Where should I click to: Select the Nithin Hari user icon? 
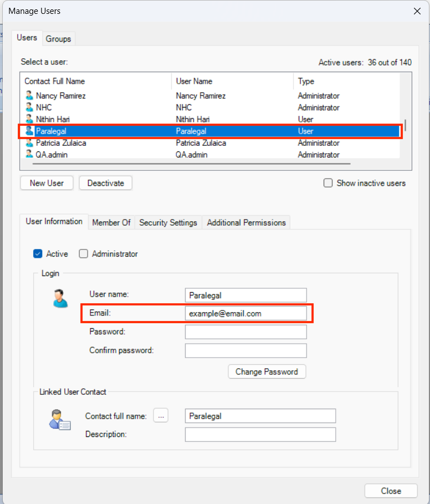[x=29, y=119]
